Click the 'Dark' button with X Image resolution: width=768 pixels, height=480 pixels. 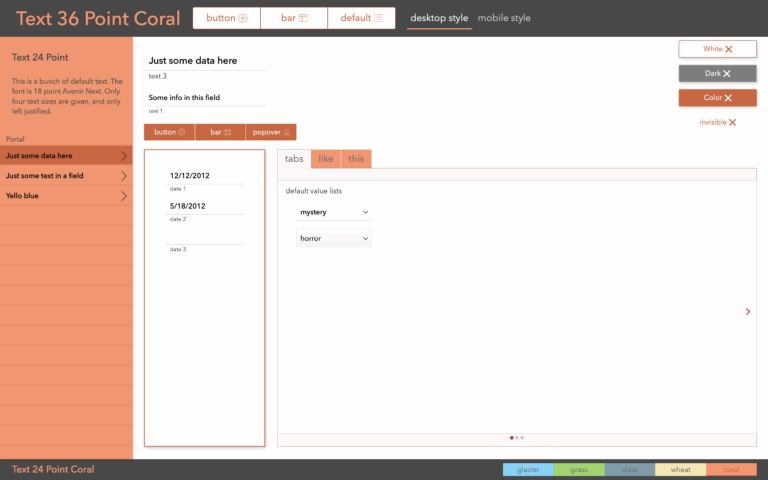click(x=718, y=73)
